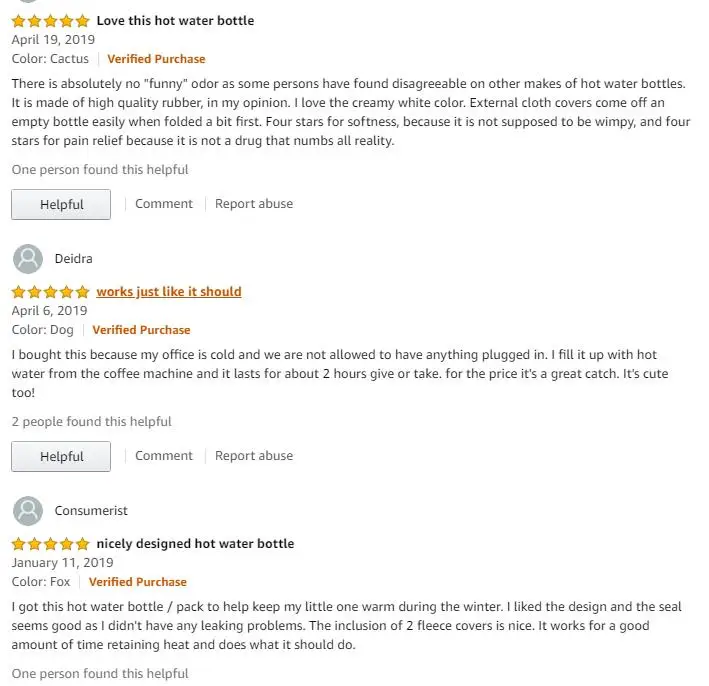Click Verified Purchase on Dog review
This screenshot has height=686, width=709.
141,330
